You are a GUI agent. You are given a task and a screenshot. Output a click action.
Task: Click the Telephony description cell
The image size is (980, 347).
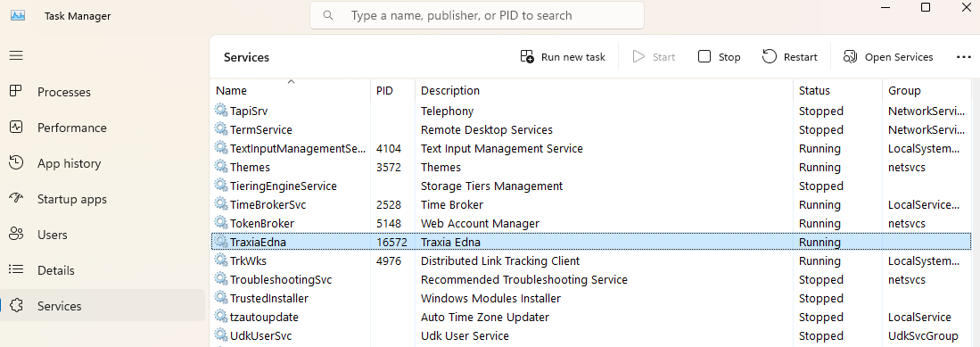(447, 111)
